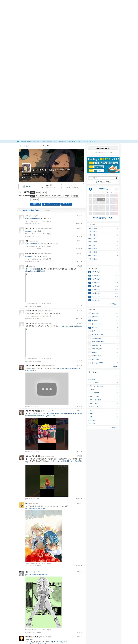Open the 2024年06月 archive list icon

tap(90, 276)
